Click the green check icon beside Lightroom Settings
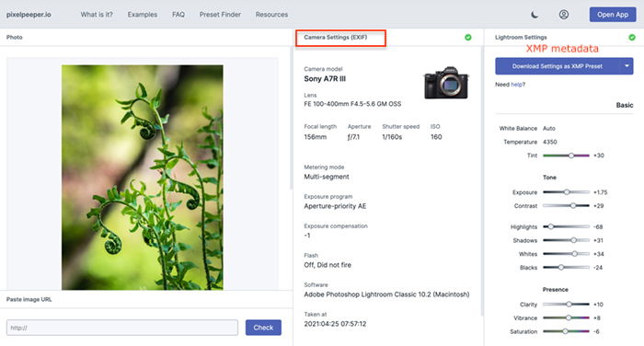 click(x=632, y=38)
